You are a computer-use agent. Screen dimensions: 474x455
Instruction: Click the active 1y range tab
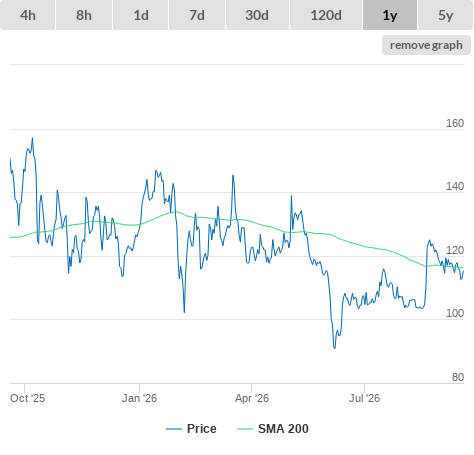click(390, 15)
